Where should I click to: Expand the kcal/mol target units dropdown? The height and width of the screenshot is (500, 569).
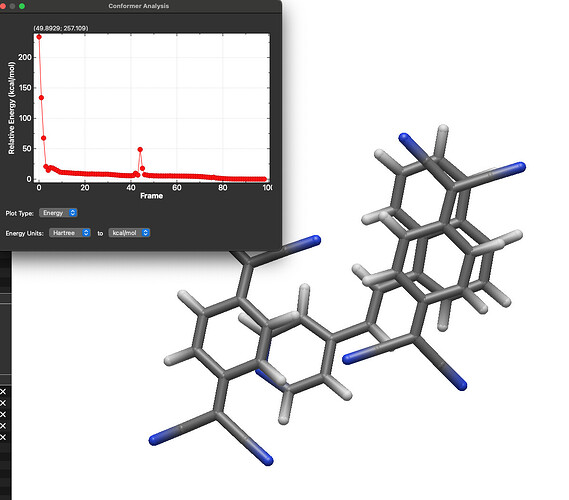(x=129, y=233)
